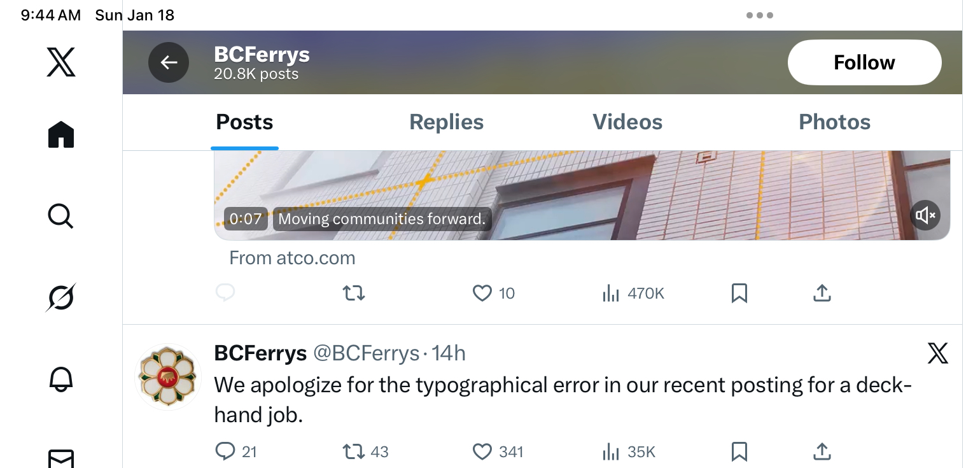This screenshot has width=980, height=468.
Task: Bookmark the deckhand apology post
Action: pyautogui.click(x=739, y=451)
